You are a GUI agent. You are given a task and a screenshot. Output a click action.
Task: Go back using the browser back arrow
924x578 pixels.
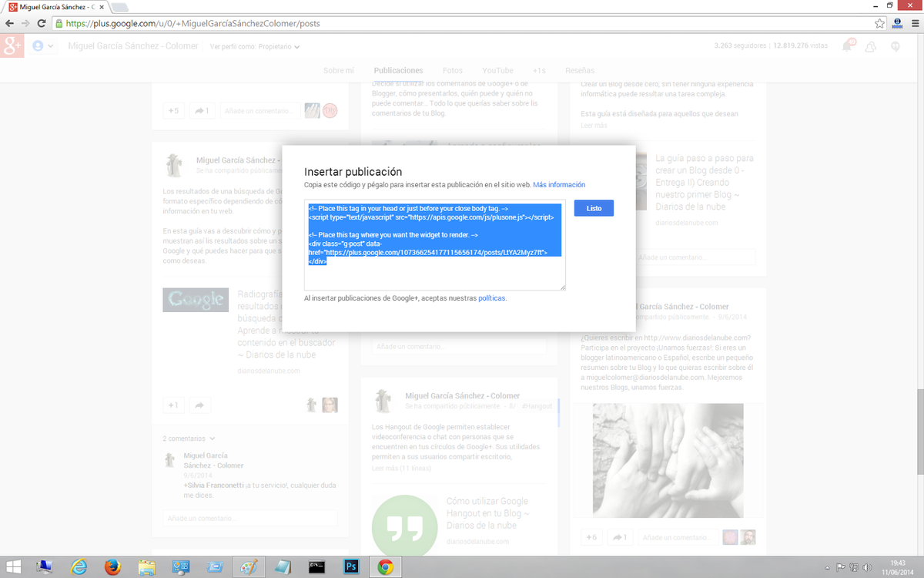[x=10, y=23]
